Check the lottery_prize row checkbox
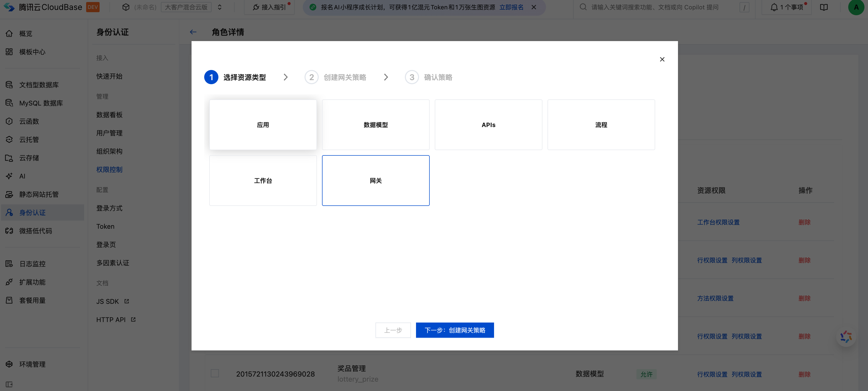 215,373
